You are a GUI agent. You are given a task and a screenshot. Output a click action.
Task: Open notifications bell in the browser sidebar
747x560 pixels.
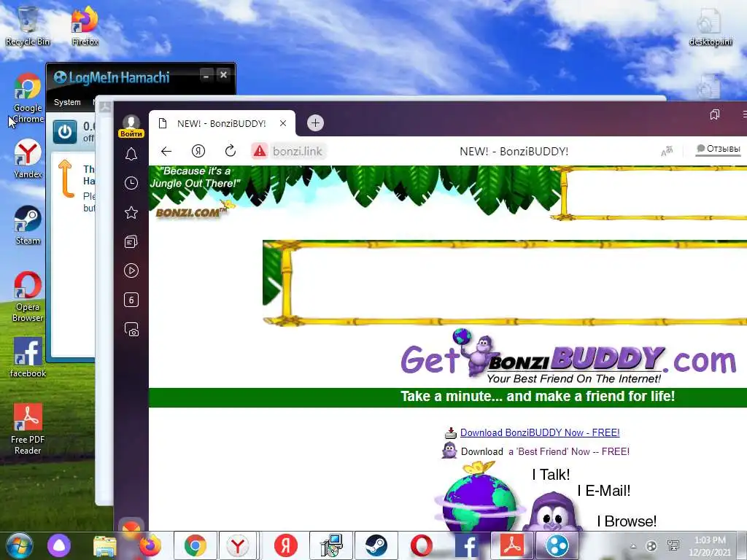(x=131, y=154)
